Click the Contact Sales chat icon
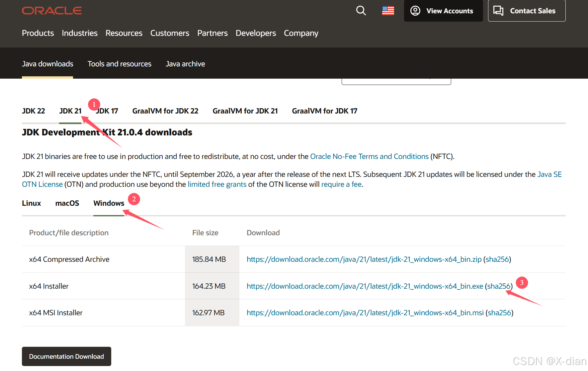Image resolution: width=588 pixels, height=371 pixels. pyautogui.click(x=498, y=11)
